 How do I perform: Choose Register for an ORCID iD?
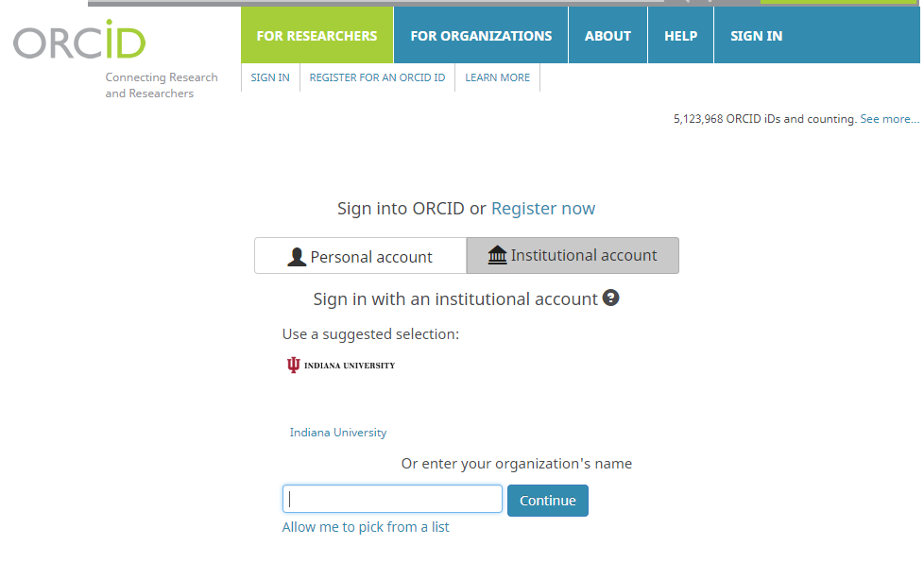[x=377, y=77]
